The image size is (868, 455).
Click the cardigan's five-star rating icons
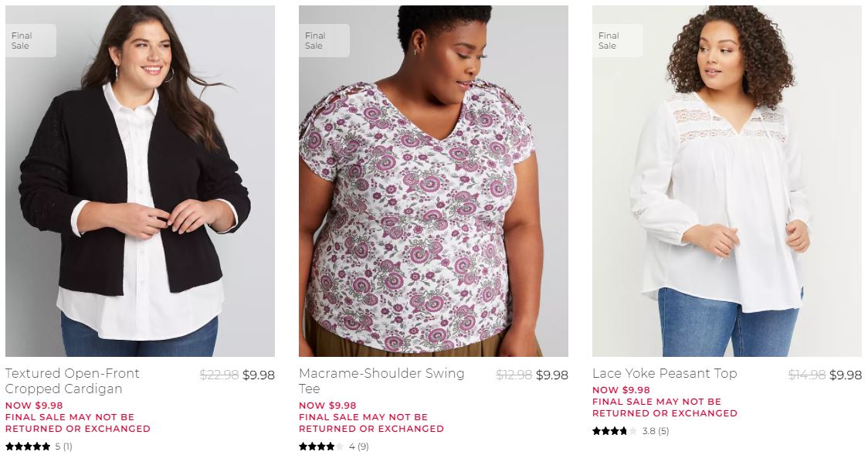28,447
